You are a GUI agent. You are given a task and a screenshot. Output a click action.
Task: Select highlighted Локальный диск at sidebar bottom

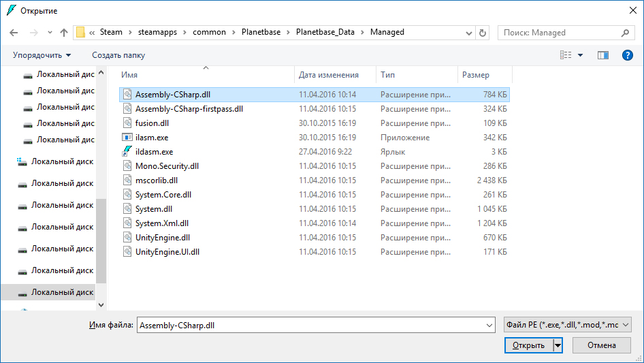pos(48,292)
